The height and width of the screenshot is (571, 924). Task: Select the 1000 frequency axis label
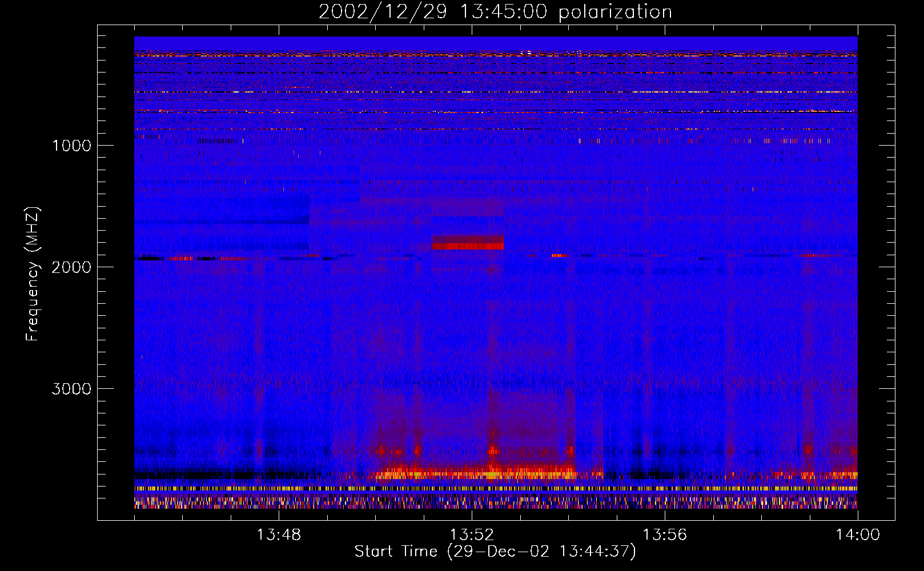pyautogui.click(x=71, y=146)
